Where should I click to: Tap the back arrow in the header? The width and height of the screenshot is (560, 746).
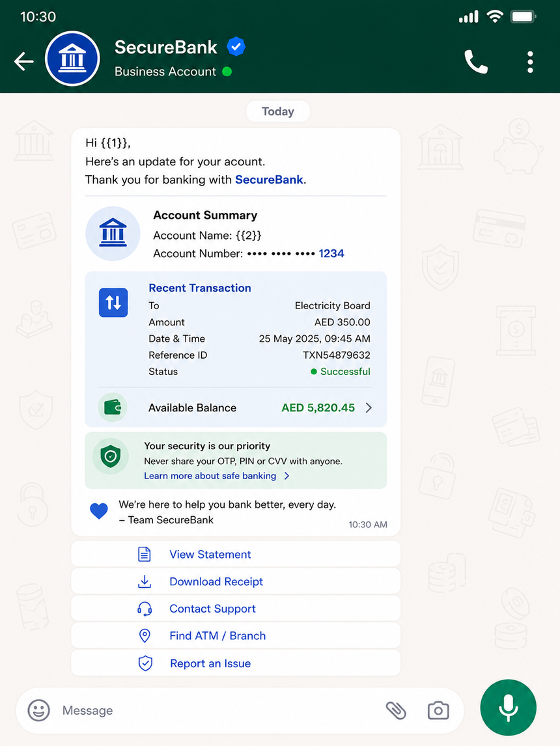coord(24,61)
